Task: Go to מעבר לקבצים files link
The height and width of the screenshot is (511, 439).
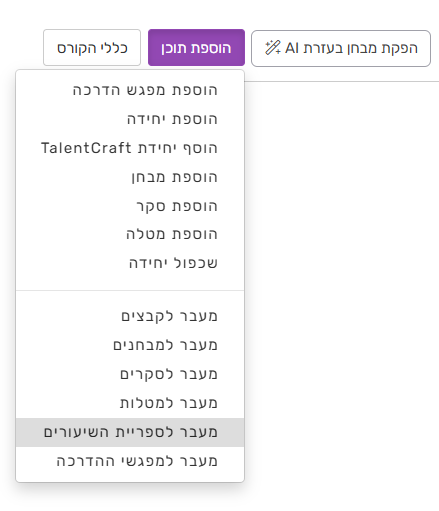Action: 130,316
